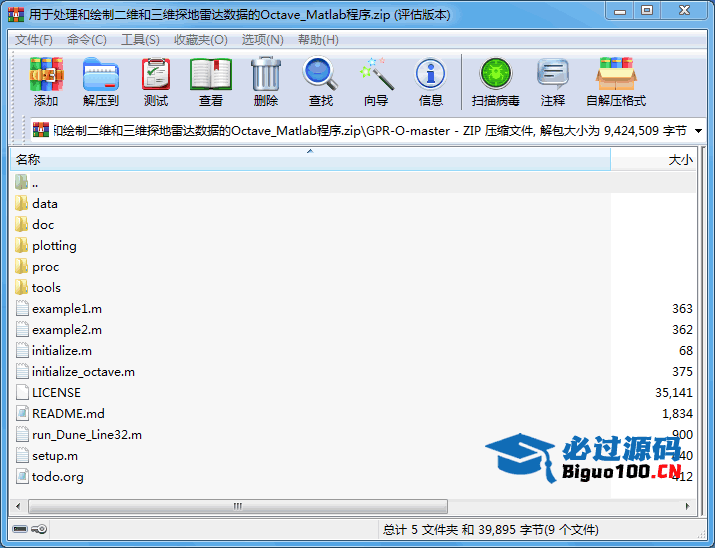Go up via the '..' parent folder entry
Screen dimensions: 715x548
click(26, 183)
